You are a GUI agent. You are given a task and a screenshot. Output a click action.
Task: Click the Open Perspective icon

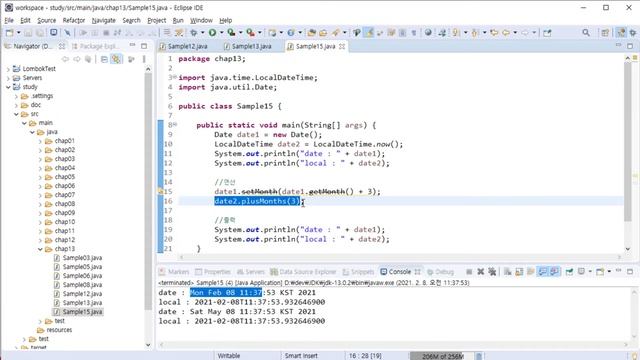[x=605, y=32]
